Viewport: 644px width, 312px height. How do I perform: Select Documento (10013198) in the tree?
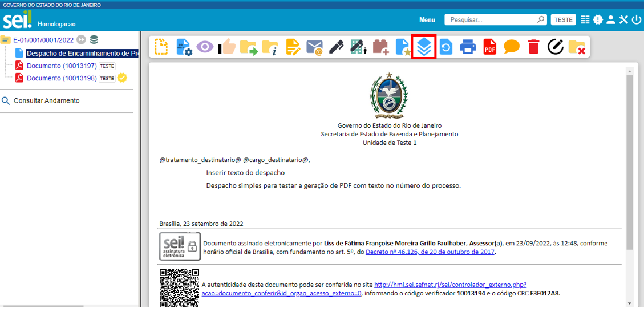tap(62, 78)
